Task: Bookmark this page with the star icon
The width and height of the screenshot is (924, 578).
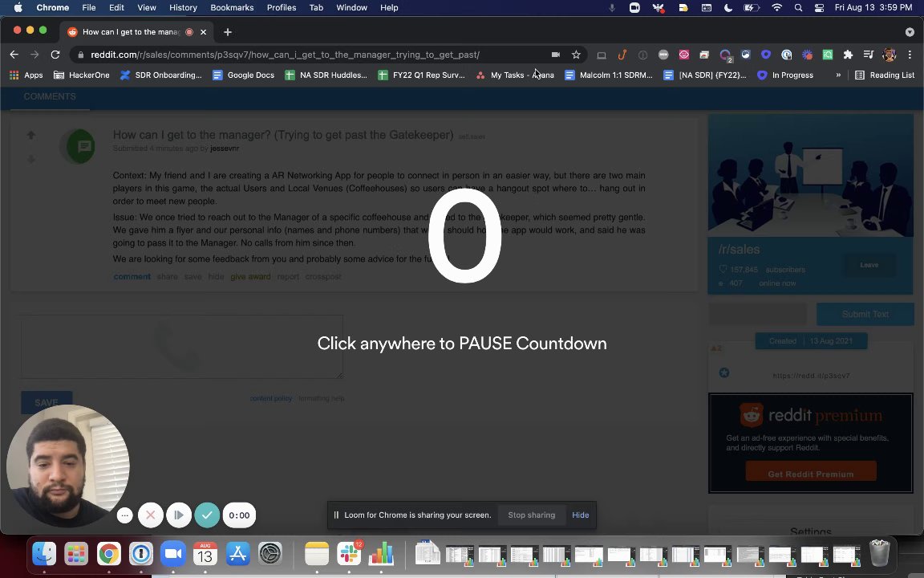Action: (577, 55)
